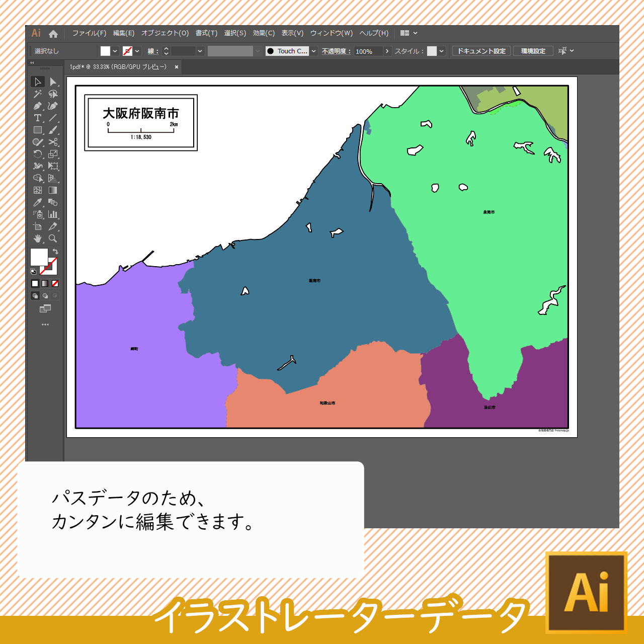Viewport: 644px width, 644px height.
Task: Select the Rotate tool
Action: 38,154
